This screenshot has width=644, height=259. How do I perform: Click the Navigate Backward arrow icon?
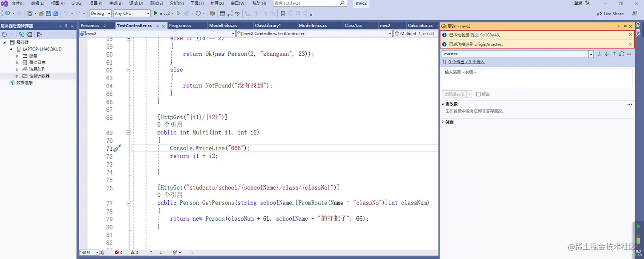click(x=7, y=13)
